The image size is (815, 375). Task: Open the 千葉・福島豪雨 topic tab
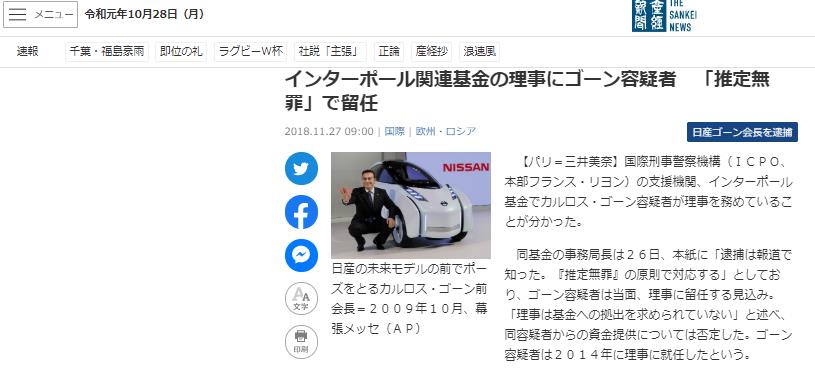tap(107, 51)
